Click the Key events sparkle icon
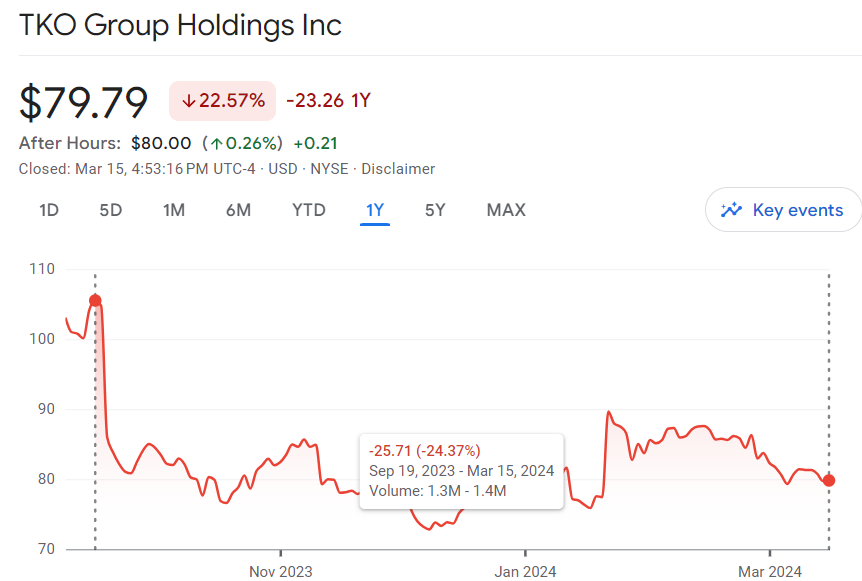The width and height of the screenshot is (862, 581). tap(731, 210)
